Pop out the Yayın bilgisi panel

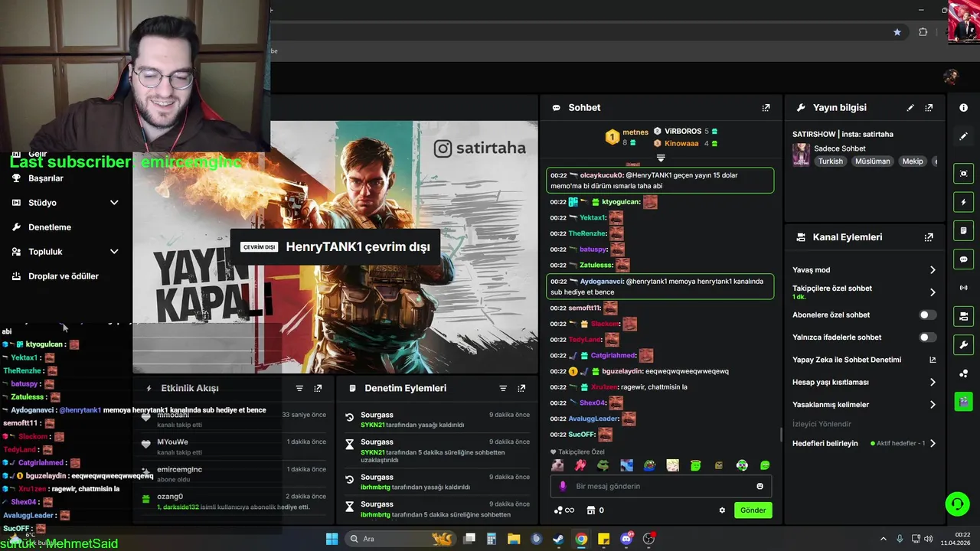(x=929, y=108)
